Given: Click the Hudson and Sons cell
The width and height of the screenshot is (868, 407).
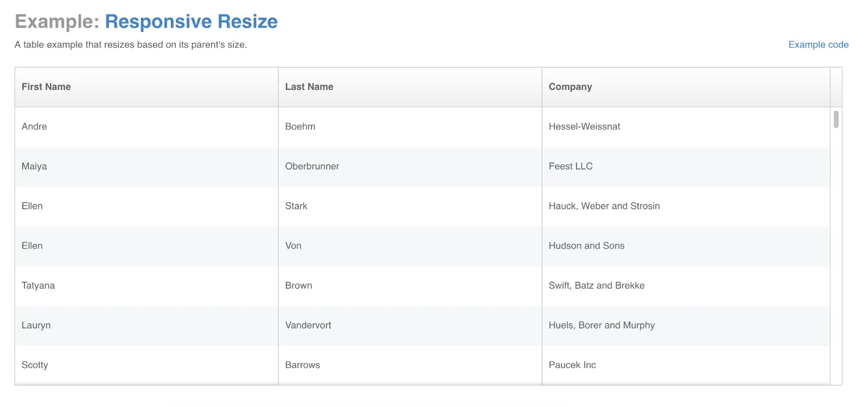Looking at the screenshot, I should [x=586, y=246].
